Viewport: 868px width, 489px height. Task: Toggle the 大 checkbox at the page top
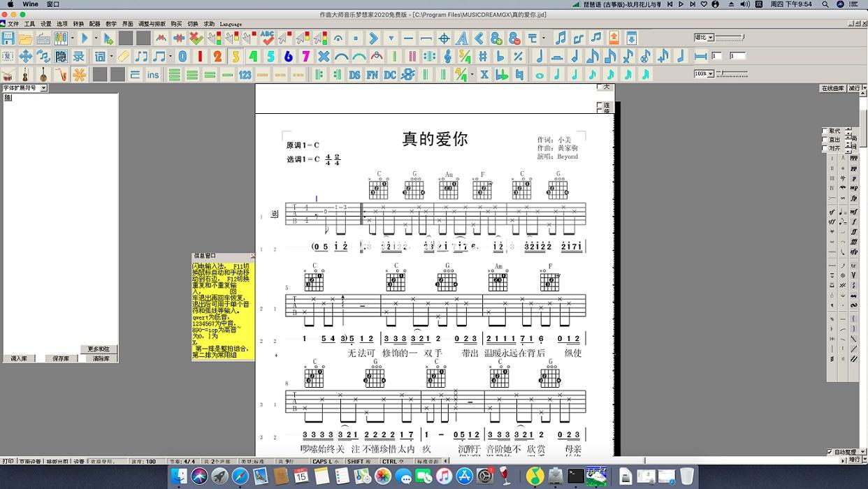click(600, 87)
